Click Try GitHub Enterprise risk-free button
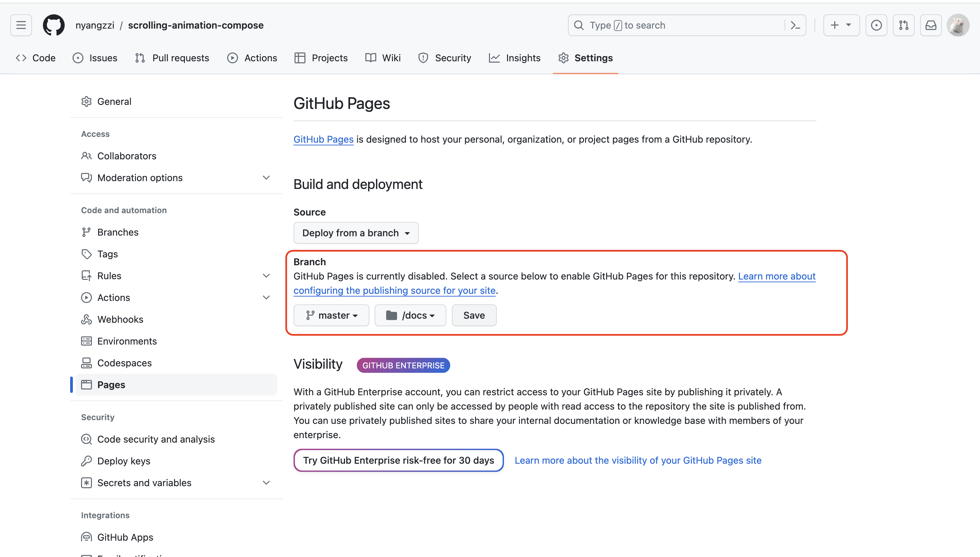Viewport: 980px width, 557px height. [x=398, y=460]
